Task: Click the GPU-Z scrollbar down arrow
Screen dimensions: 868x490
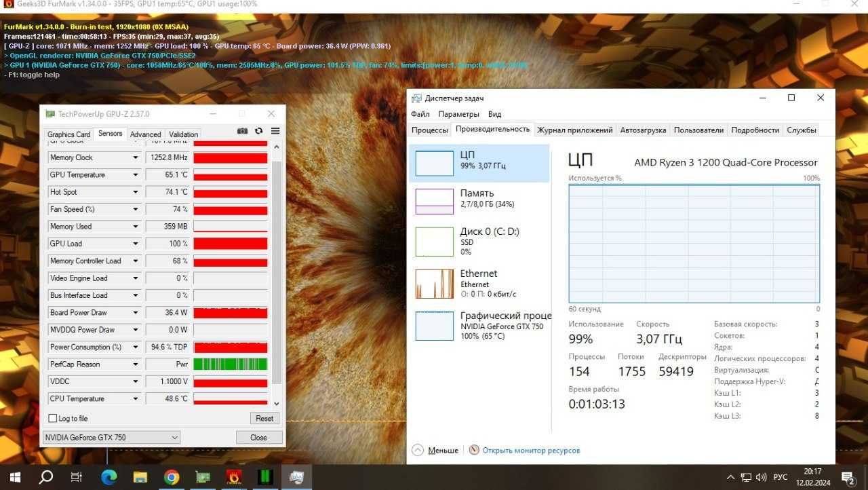Action: [276, 403]
